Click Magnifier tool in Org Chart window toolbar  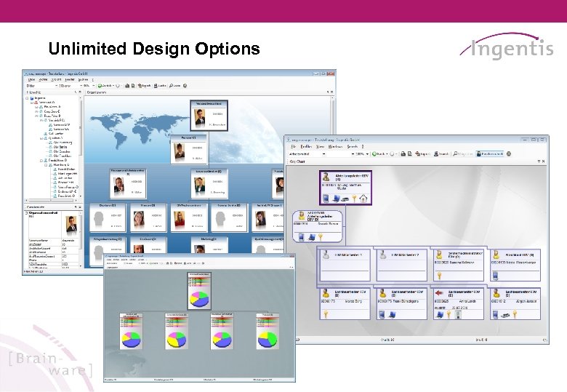pyautogui.click(x=462, y=153)
